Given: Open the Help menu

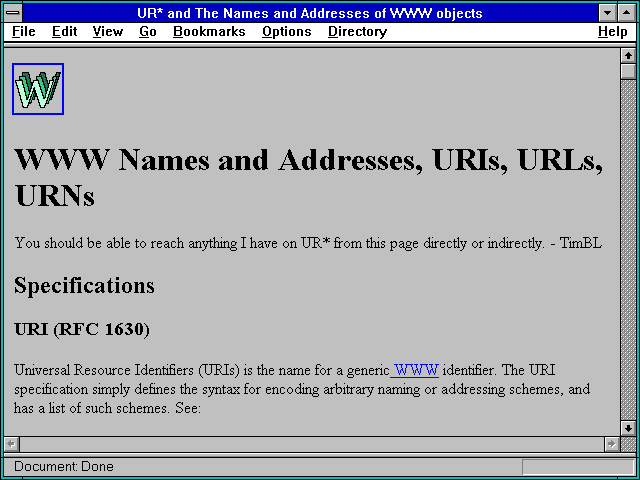Looking at the screenshot, I should (x=613, y=32).
